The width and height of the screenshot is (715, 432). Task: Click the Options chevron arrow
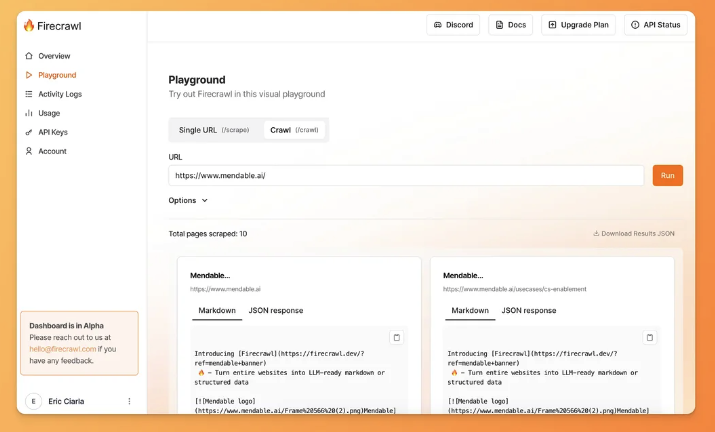(x=204, y=200)
